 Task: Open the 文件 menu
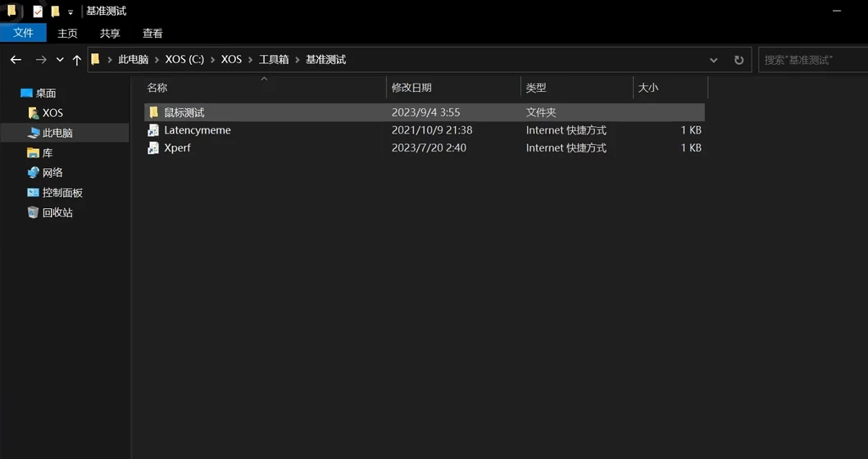(x=24, y=33)
